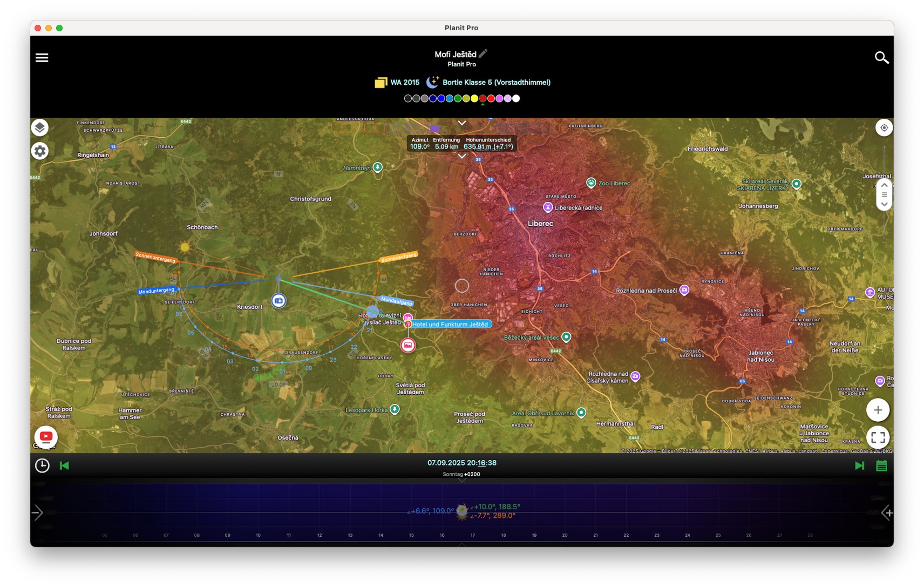This screenshot has width=924, height=587.
Task: Click the Zoo Liberec paw marker
Action: [591, 183]
